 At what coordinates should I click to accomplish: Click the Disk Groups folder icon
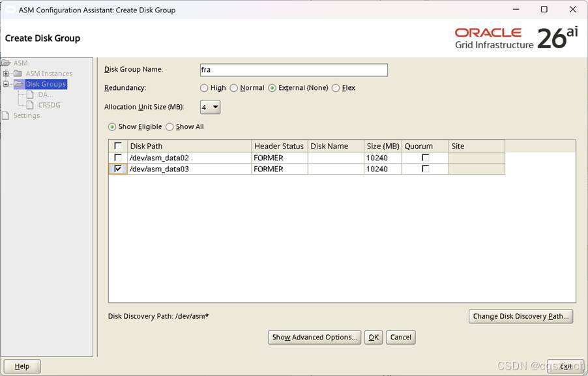(19, 83)
